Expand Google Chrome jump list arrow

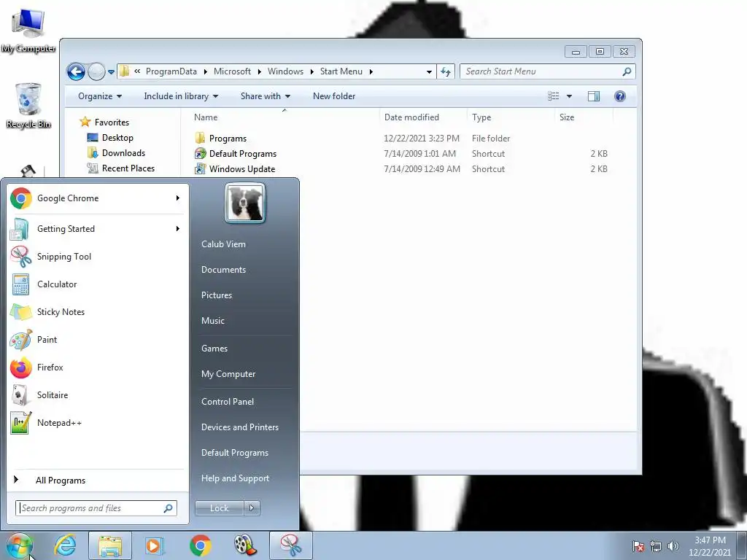pos(178,198)
